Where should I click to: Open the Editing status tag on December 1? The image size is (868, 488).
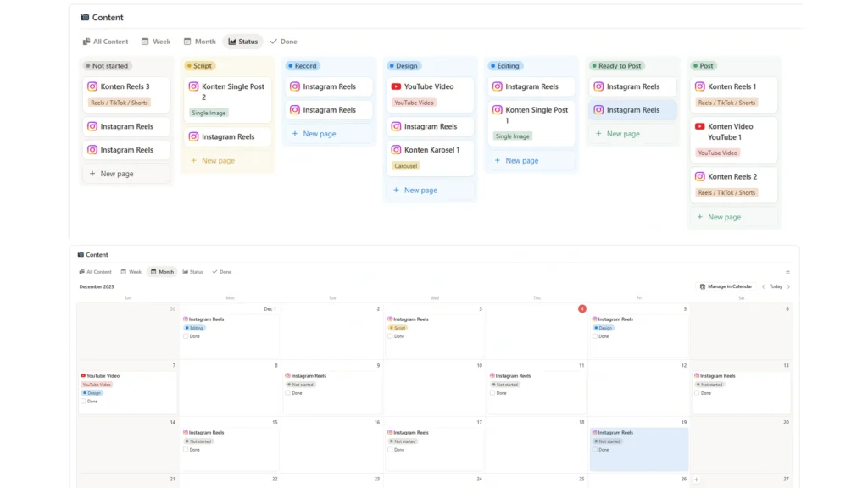click(194, 328)
